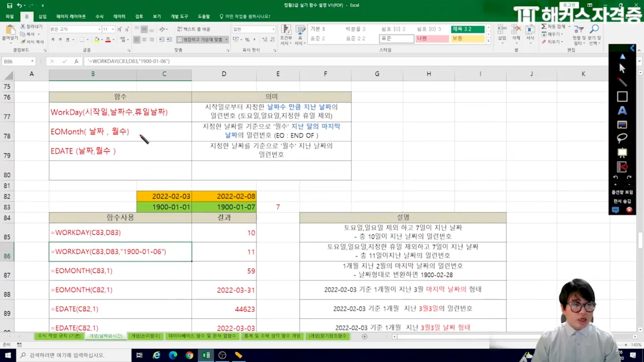Click the 판서 숨김 button
This screenshot has height=362, width=644.
pyautogui.click(x=622, y=201)
